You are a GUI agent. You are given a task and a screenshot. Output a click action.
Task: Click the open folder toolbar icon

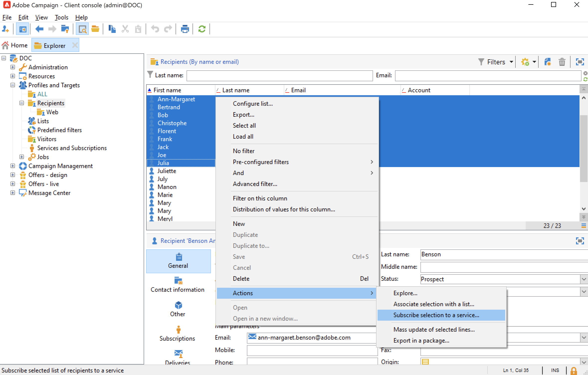tap(95, 29)
